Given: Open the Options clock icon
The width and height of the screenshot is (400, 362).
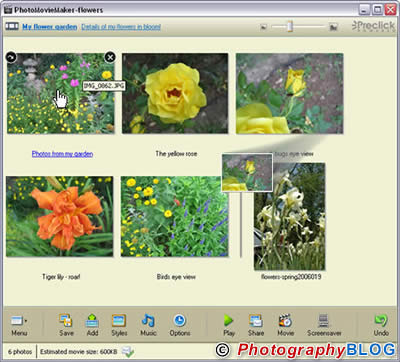Looking at the screenshot, I should pos(179,321).
